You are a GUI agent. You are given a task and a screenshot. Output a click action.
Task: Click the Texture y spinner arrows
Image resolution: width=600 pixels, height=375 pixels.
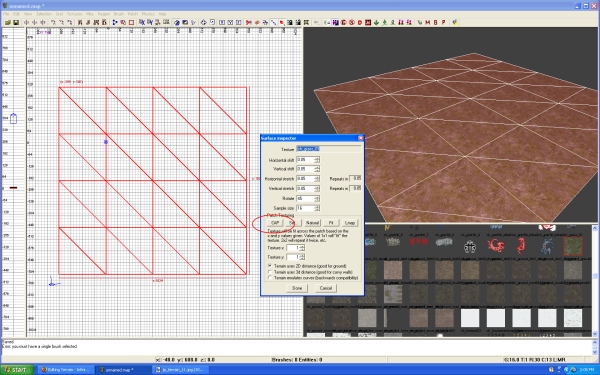(302, 257)
